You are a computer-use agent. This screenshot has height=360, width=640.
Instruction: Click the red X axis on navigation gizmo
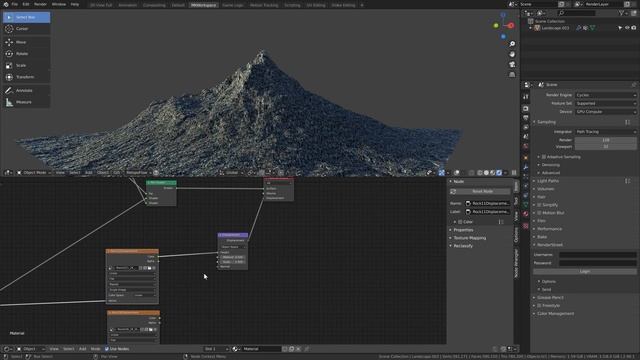coord(511,25)
